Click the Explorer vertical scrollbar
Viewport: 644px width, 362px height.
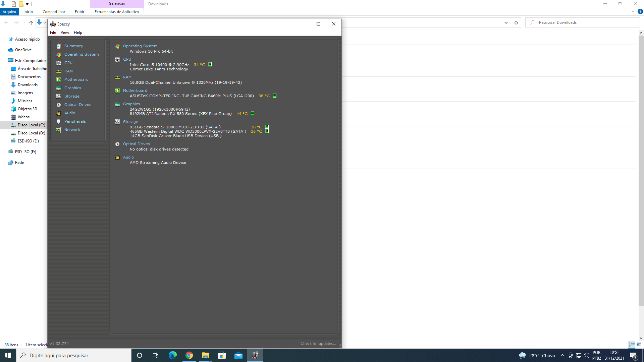[641, 171]
